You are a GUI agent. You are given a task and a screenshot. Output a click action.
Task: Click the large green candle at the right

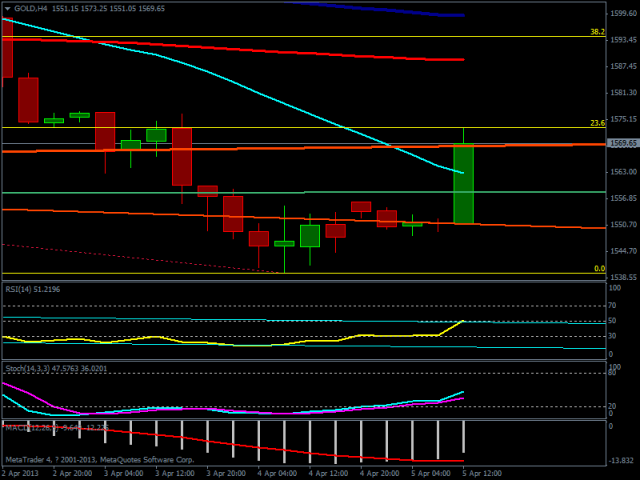(x=463, y=185)
